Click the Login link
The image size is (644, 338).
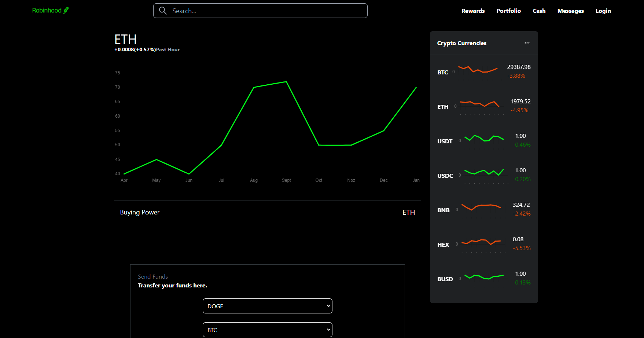603,11
